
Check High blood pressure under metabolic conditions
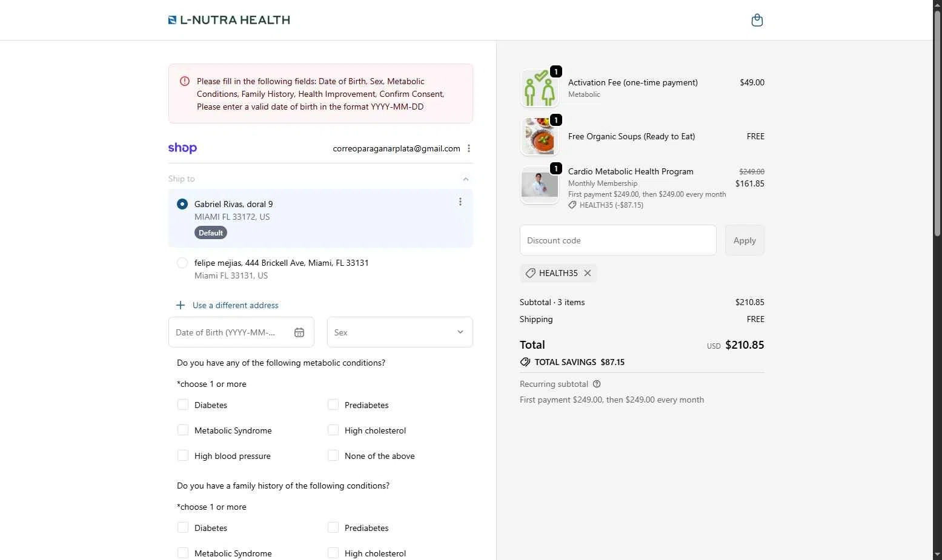click(x=183, y=455)
